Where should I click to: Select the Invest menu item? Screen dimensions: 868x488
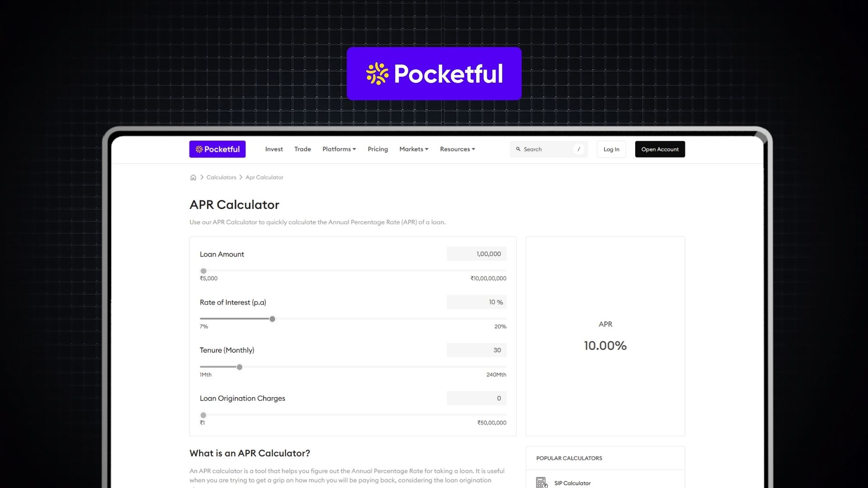[274, 149]
